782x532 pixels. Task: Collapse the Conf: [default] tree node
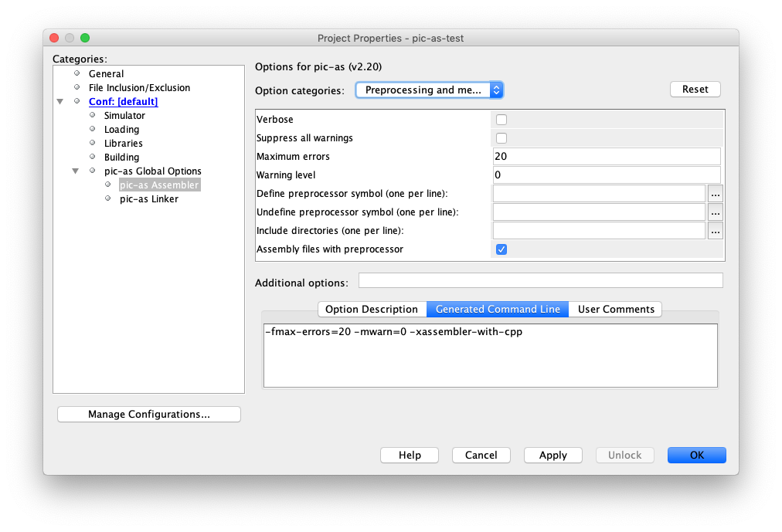coord(60,102)
